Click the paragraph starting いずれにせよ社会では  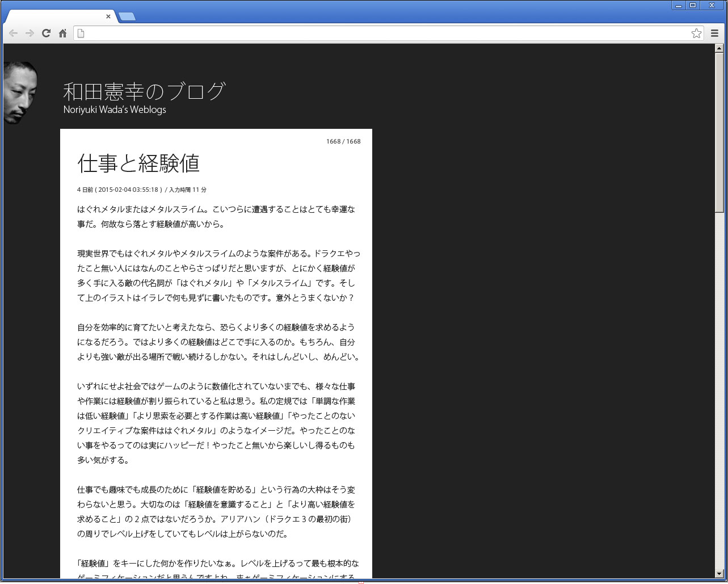(216, 423)
